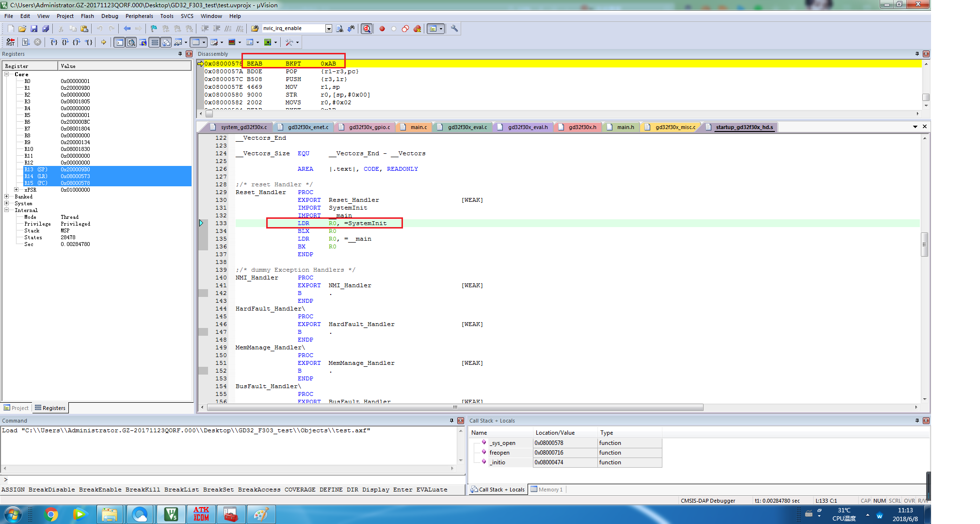Click the Step Out braces icon

pyautogui.click(x=77, y=42)
